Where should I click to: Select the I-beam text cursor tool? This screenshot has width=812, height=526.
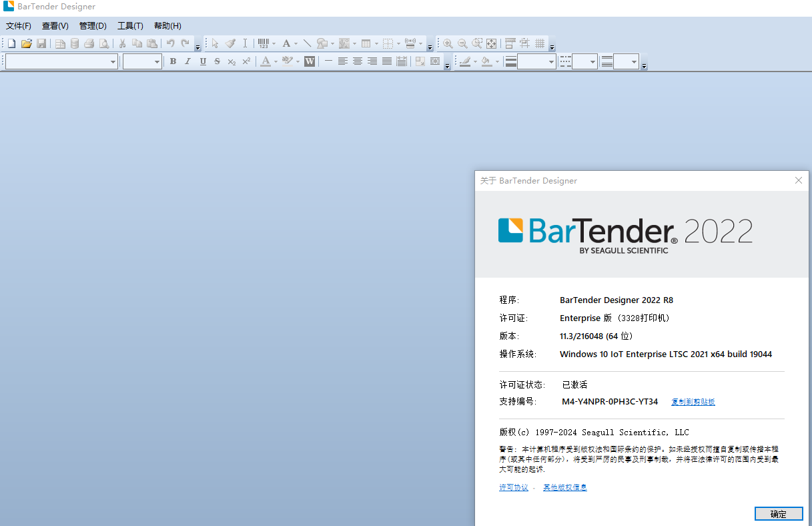click(x=245, y=43)
